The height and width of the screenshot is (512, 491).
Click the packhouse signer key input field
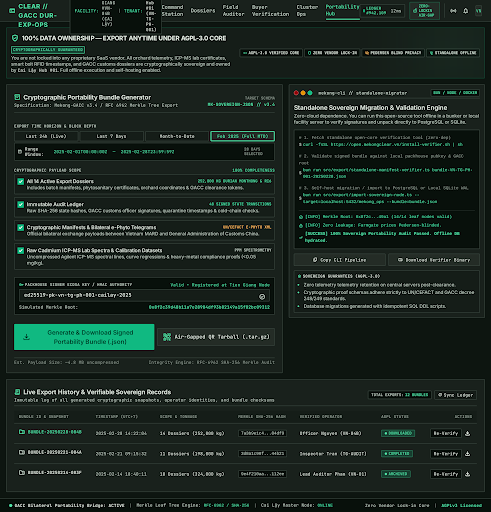(x=144, y=296)
